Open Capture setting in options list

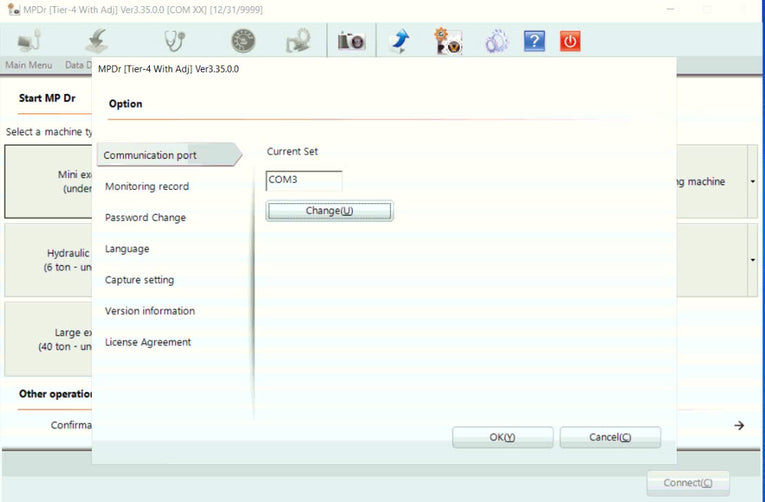pos(139,280)
